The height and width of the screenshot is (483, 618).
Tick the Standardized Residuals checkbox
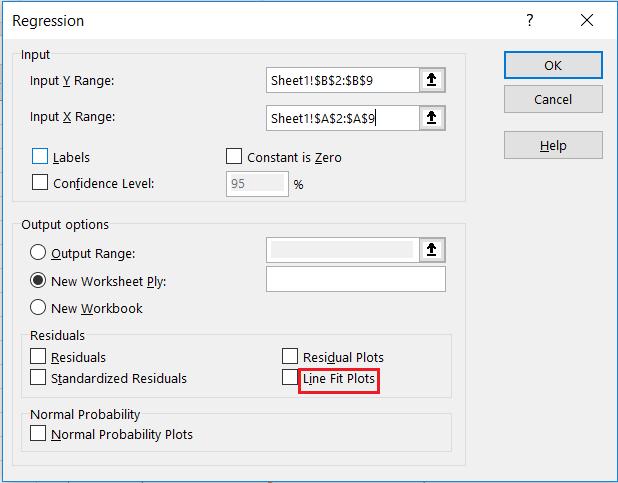pos(38,377)
